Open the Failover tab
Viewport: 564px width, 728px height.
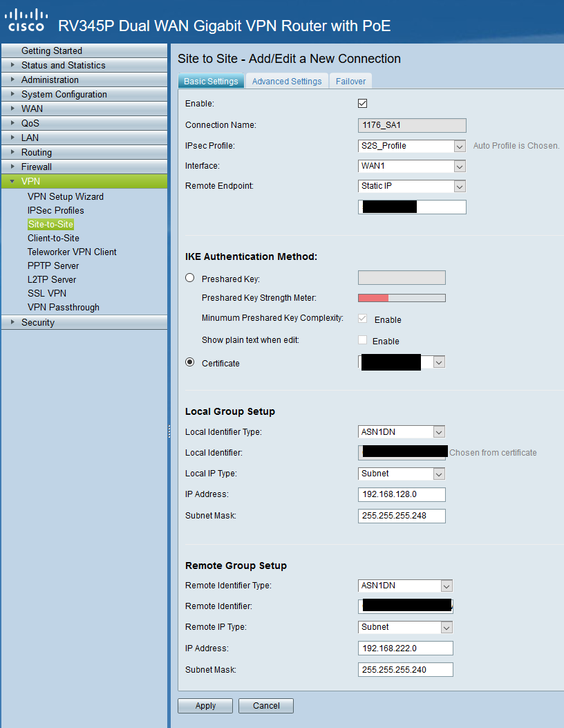pos(350,81)
